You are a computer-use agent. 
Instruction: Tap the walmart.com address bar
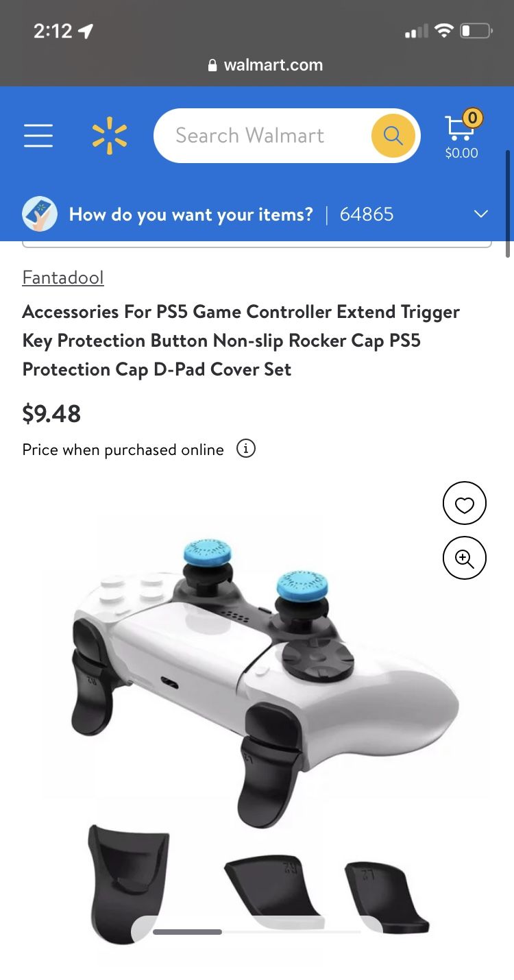click(x=265, y=65)
